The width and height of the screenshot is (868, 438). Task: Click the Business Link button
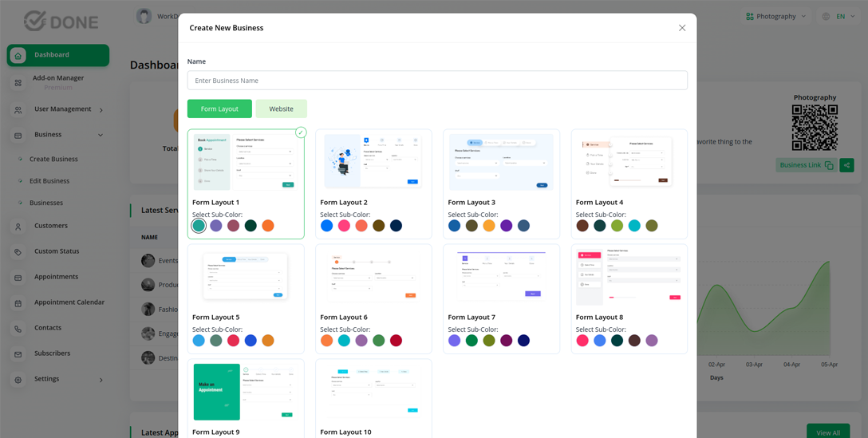click(x=806, y=165)
